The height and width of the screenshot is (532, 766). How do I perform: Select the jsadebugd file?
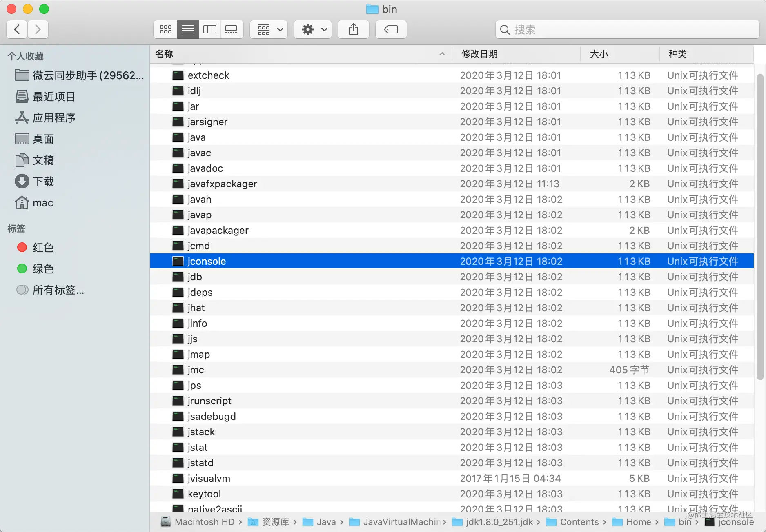pyautogui.click(x=452, y=417)
